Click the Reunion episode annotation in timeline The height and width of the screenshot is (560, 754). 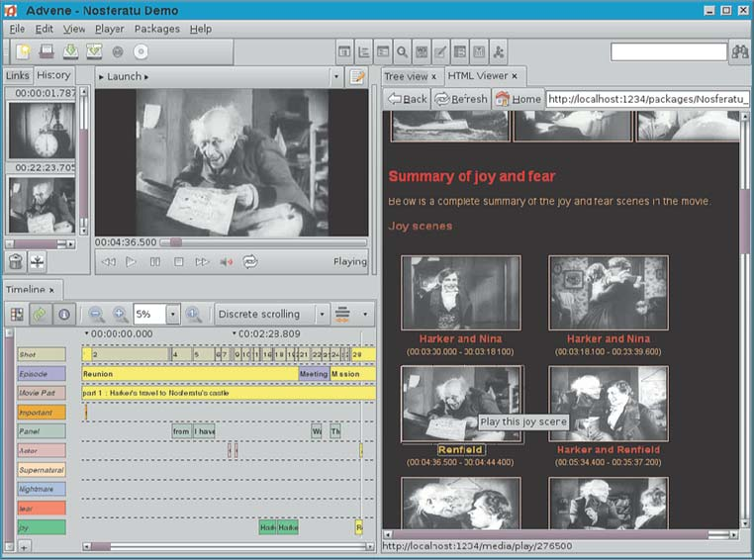click(190, 374)
